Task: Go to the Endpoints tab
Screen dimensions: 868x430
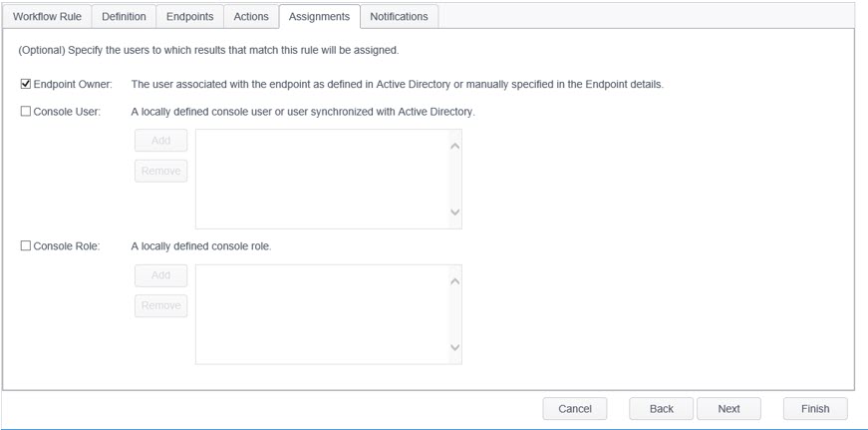Action: (189, 16)
